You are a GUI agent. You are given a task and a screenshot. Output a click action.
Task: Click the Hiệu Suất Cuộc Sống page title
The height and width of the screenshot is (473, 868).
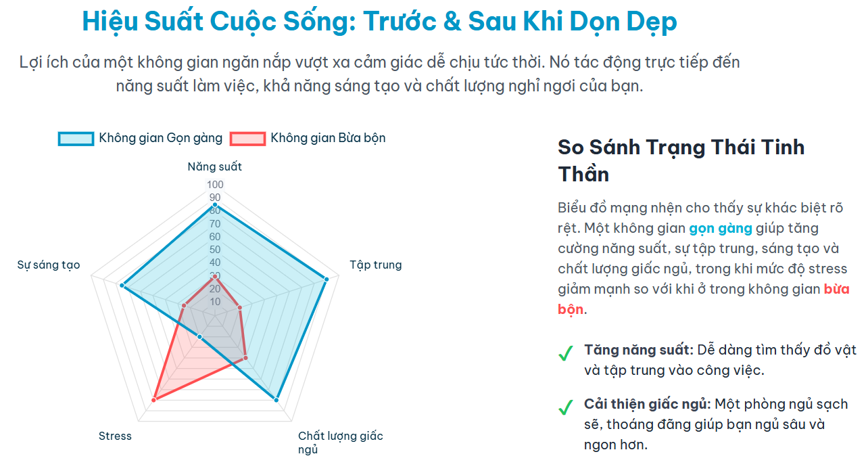(x=379, y=22)
